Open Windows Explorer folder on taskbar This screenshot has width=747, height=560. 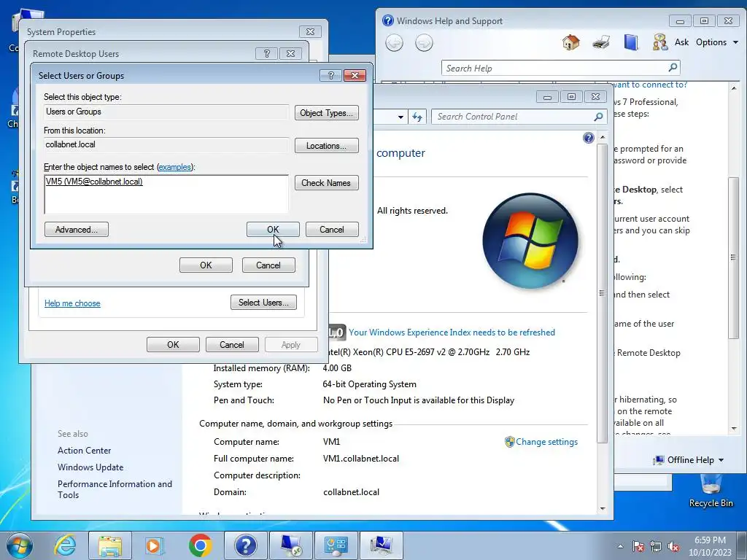pyautogui.click(x=110, y=545)
